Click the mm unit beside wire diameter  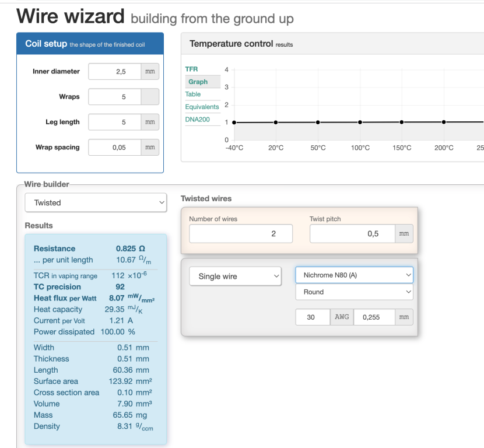(x=404, y=317)
